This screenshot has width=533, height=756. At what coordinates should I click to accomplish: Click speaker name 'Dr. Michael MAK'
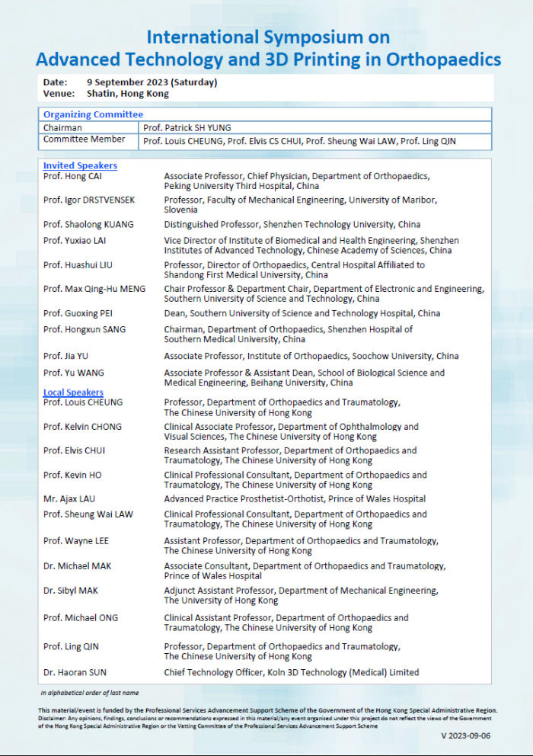point(77,566)
